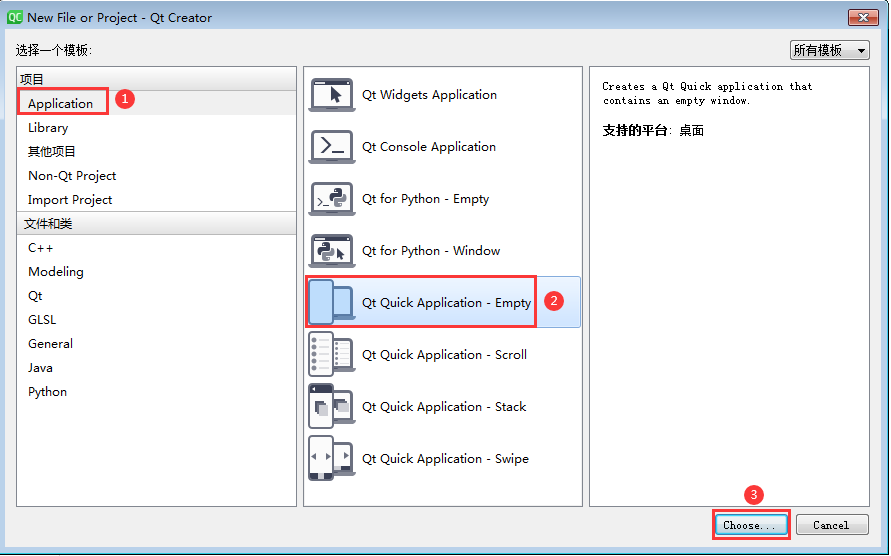Select the Qt Quick Application - Scroll icon
This screenshot has height=556, width=891.
coord(332,355)
